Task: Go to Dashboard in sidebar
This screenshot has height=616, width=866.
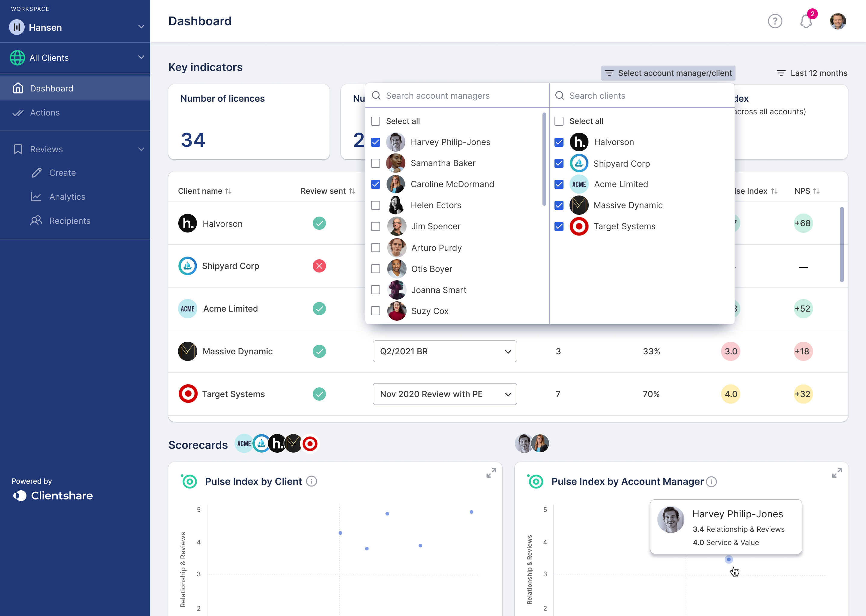Action: 75,88
